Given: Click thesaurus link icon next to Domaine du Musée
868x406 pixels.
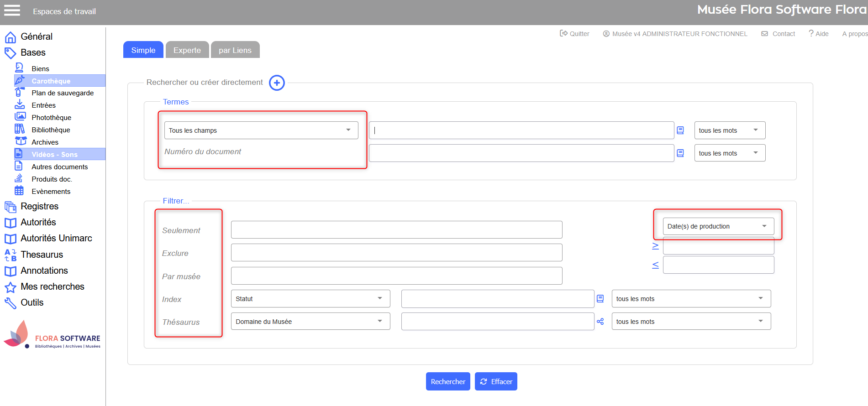Looking at the screenshot, I should (600, 322).
